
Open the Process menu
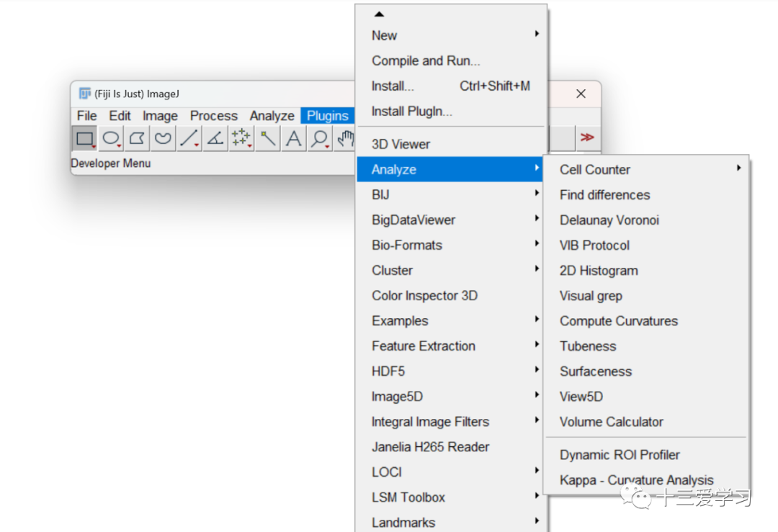point(213,116)
